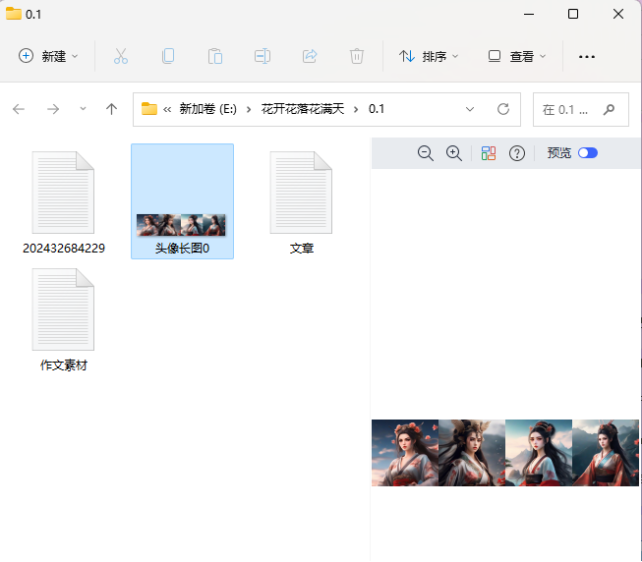The image size is (642, 562).
Task: Select the file 202432684229
Action: pos(63,203)
